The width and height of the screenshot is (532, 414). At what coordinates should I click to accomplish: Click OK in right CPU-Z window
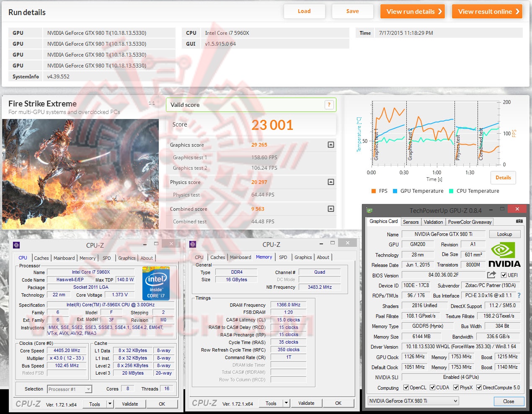tap(338, 403)
